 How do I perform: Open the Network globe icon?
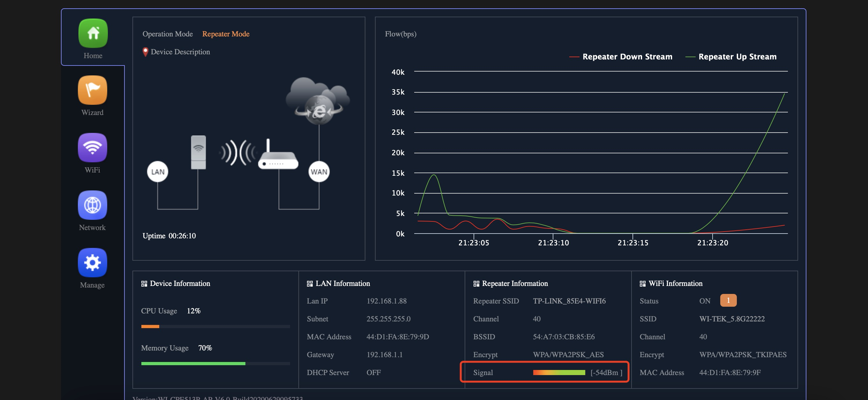click(x=92, y=205)
